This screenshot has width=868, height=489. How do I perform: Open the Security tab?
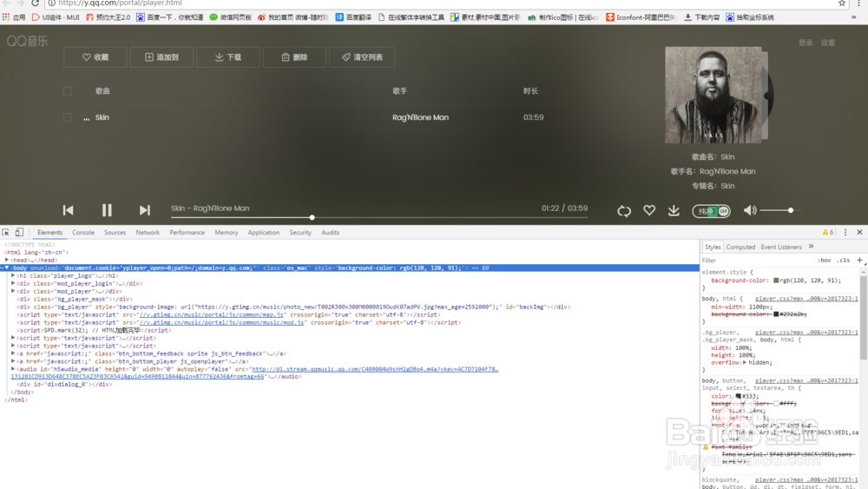300,233
